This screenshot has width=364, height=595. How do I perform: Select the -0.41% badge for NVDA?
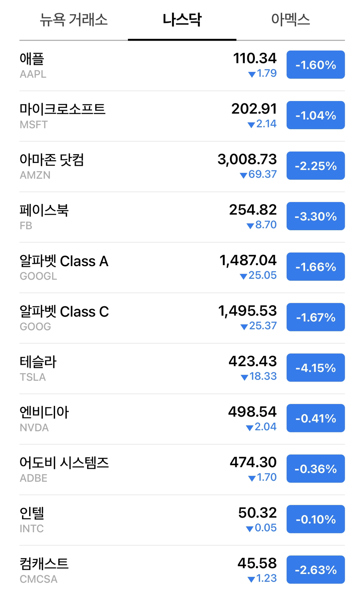(315, 418)
